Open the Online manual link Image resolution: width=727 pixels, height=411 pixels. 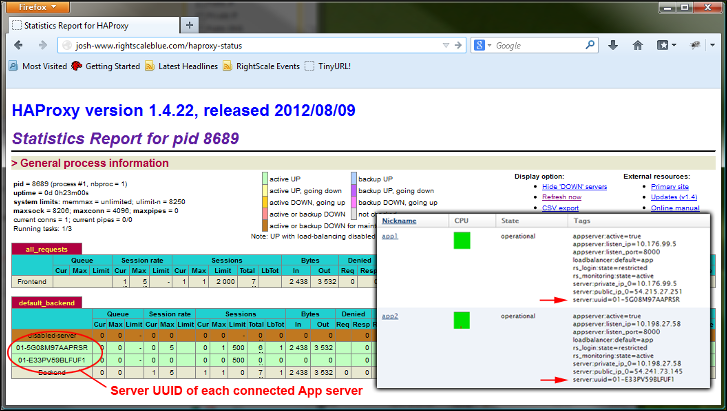(675, 208)
